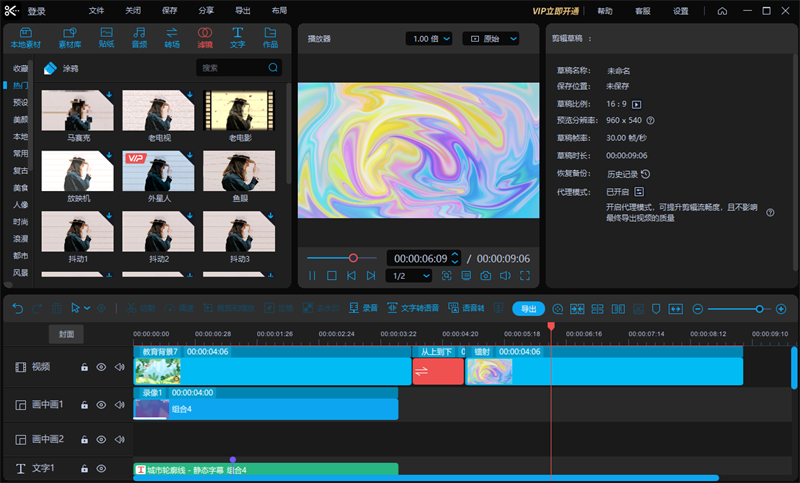Toggle lock on 画中画1 track
This screenshot has height=483, width=800.
[x=84, y=404]
